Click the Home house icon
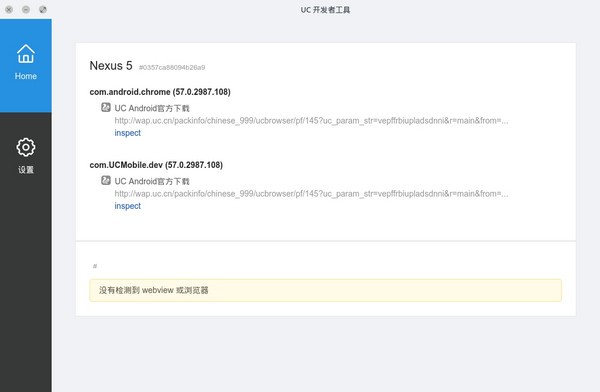The height and width of the screenshot is (392, 600). point(26,54)
